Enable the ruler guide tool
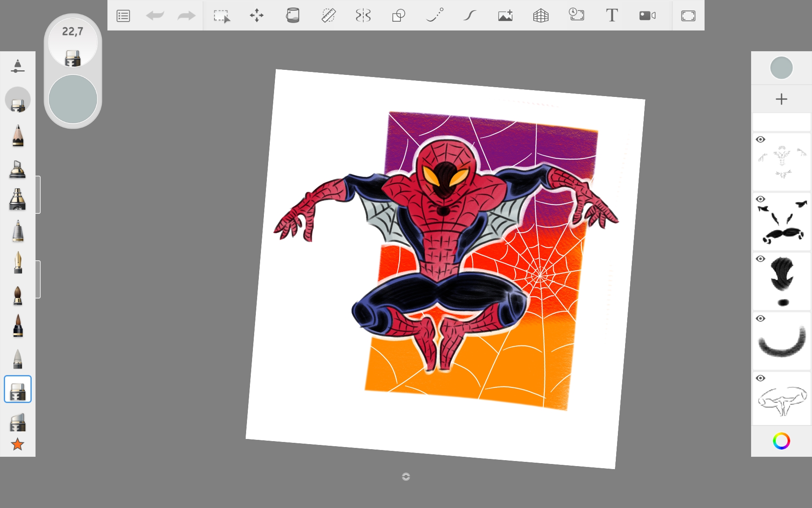 328,16
